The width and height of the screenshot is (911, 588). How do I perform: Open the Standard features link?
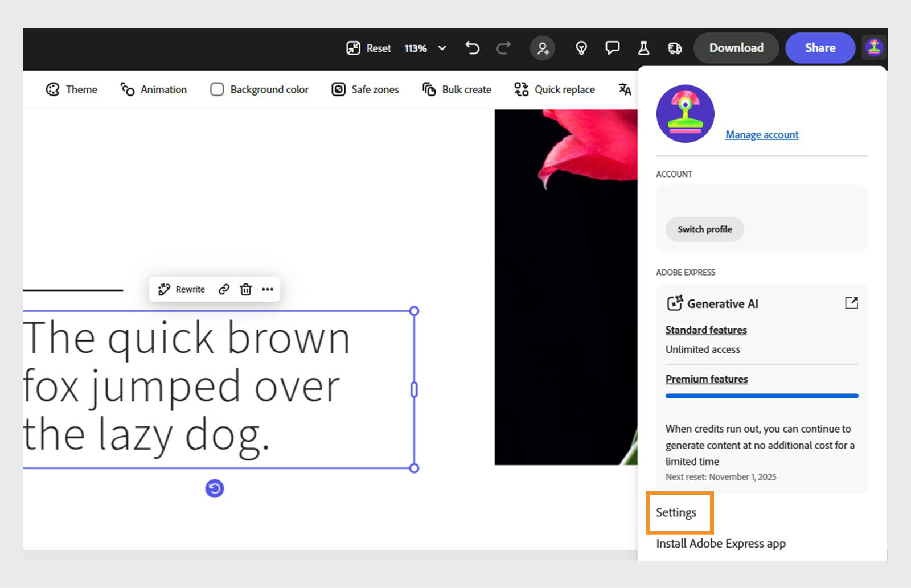coord(706,330)
